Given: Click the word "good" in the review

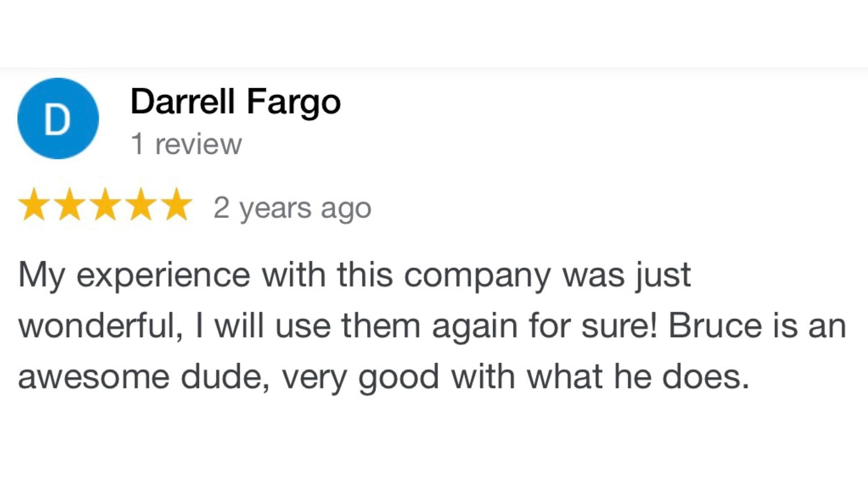Looking at the screenshot, I should [x=398, y=377].
